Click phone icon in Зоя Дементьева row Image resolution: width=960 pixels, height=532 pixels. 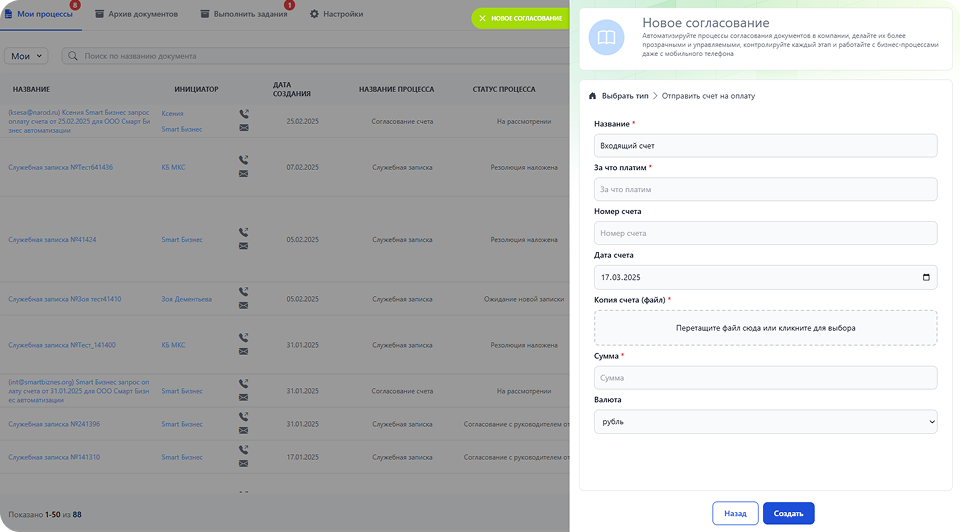coord(244,291)
